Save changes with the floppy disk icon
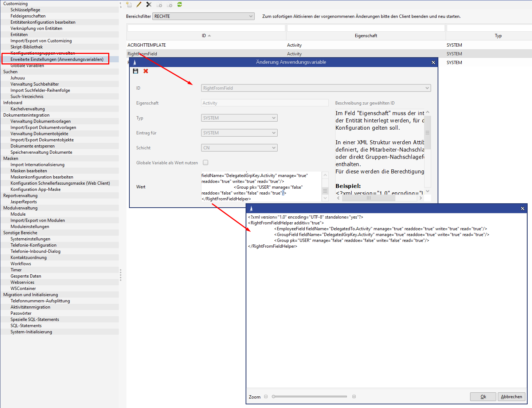 point(136,71)
